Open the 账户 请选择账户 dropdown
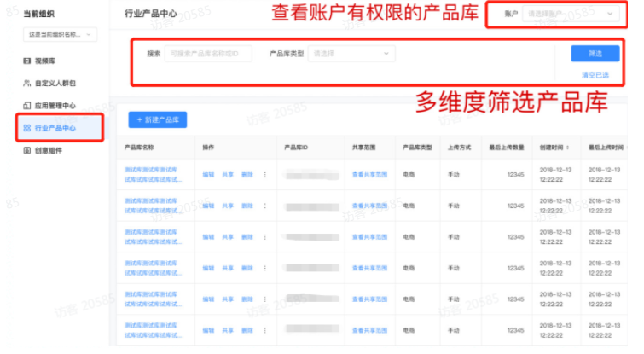The width and height of the screenshot is (644, 354). coord(571,14)
